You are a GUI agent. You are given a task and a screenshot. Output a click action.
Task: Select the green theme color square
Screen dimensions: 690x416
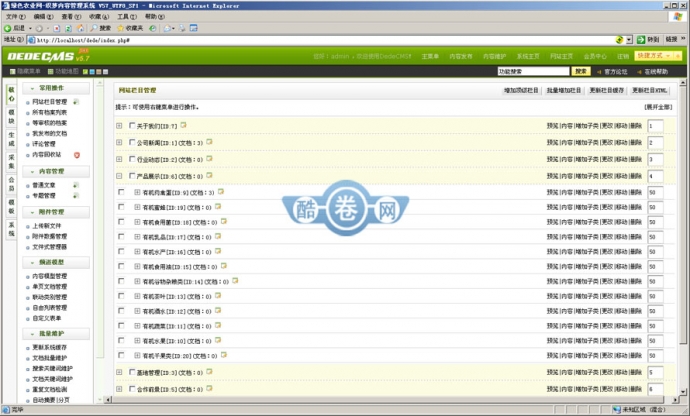pos(85,71)
